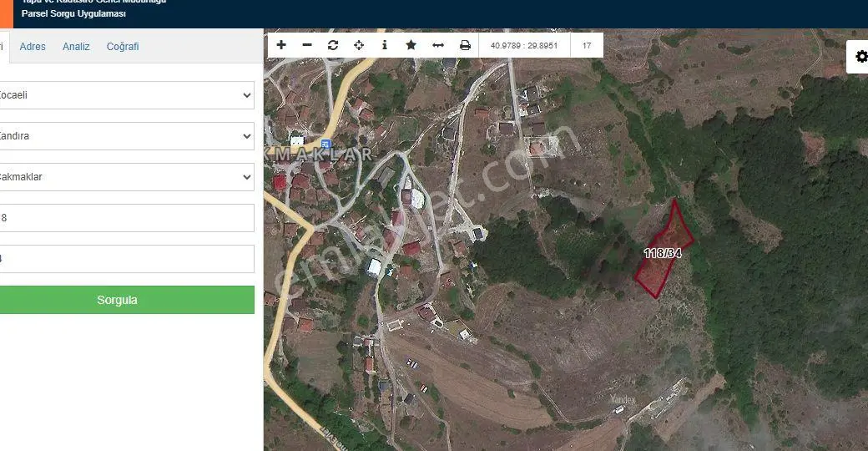Click the block number input field
The height and width of the screenshot is (451, 868).
pyautogui.click(x=127, y=218)
